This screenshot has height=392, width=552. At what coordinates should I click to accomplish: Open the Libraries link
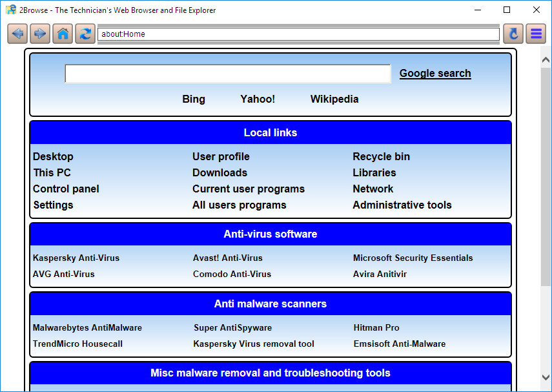pos(374,172)
